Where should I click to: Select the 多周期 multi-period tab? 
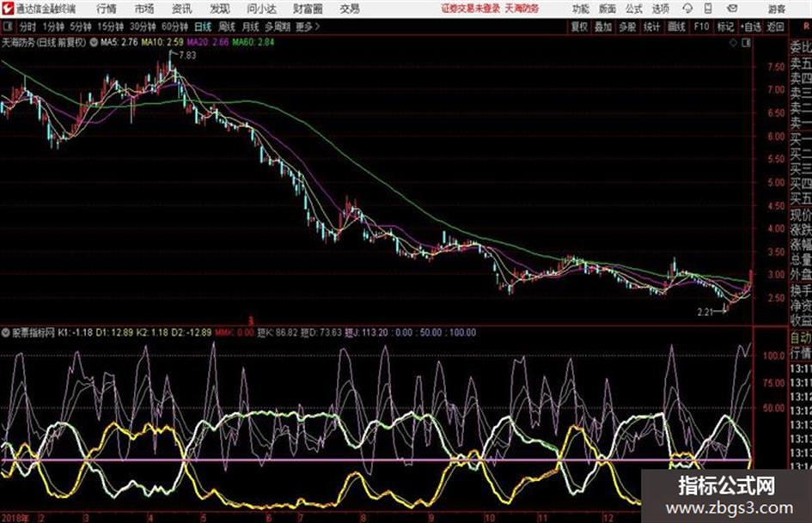coord(277,27)
